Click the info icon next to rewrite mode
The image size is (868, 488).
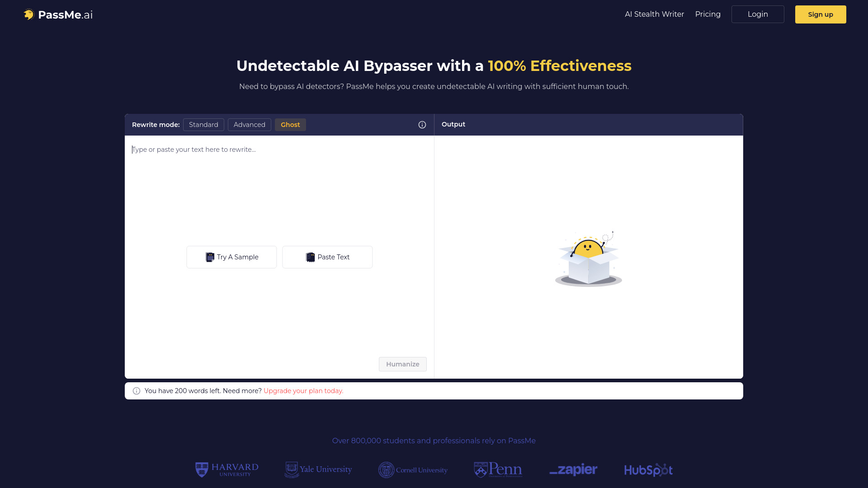[422, 125]
